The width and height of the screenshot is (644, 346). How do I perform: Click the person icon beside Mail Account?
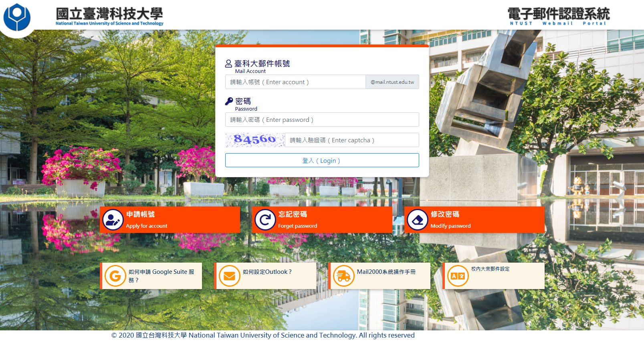228,63
